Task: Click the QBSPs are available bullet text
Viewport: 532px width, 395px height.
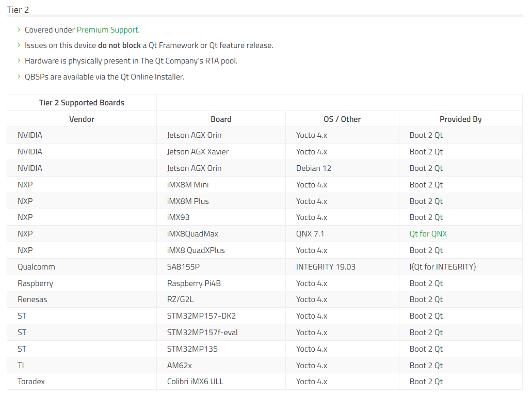Action: pos(105,77)
